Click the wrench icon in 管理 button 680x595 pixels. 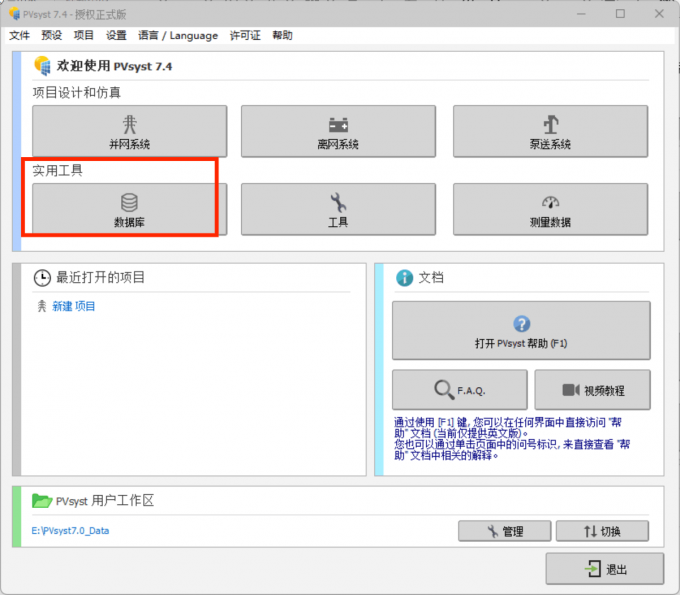coord(492,531)
